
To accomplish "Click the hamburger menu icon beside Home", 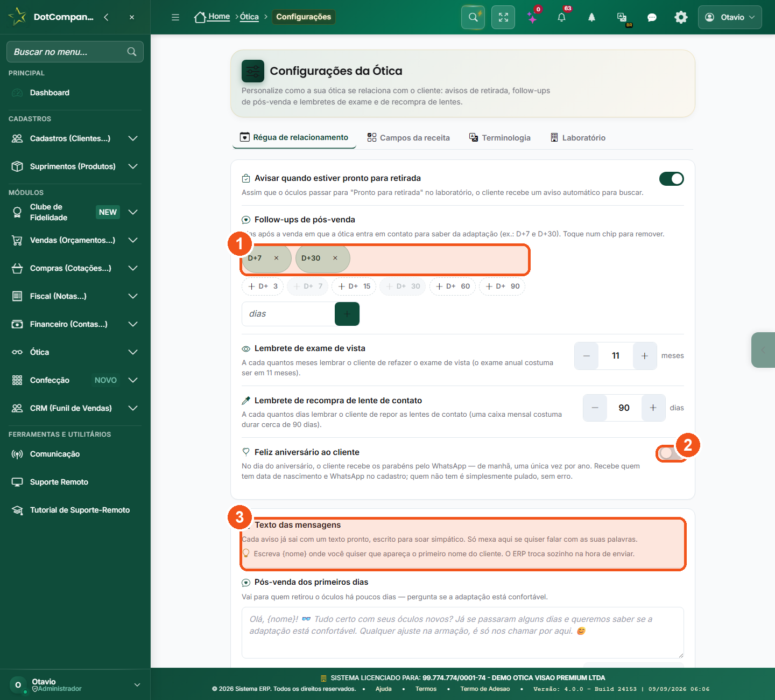I will tap(175, 17).
